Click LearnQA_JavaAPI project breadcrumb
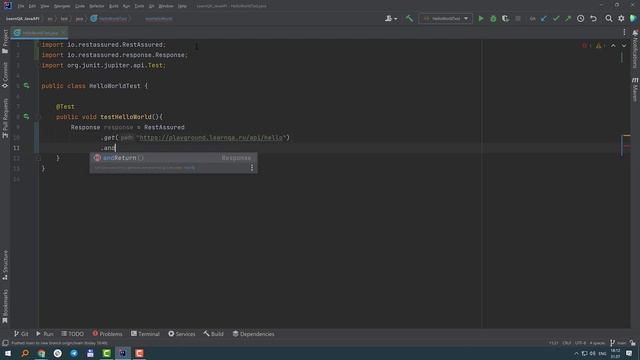640x360 pixels. [x=23, y=19]
